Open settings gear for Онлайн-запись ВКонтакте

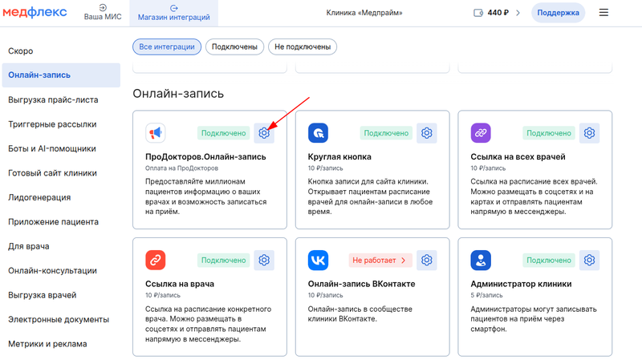point(427,260)
